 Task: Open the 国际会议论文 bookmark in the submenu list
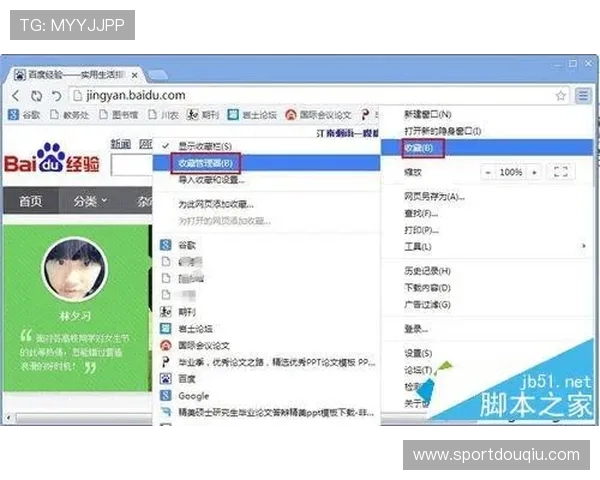[266, 345]
